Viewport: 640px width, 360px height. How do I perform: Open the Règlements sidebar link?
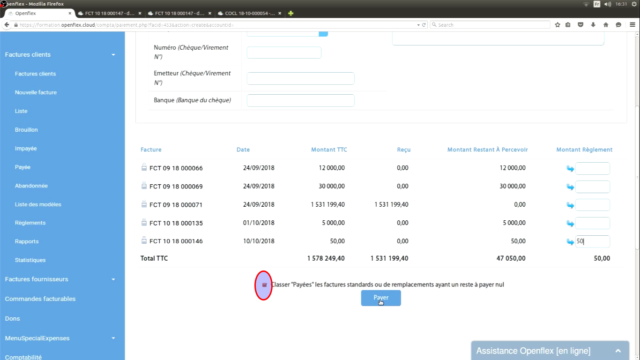[x=30, y=223]
